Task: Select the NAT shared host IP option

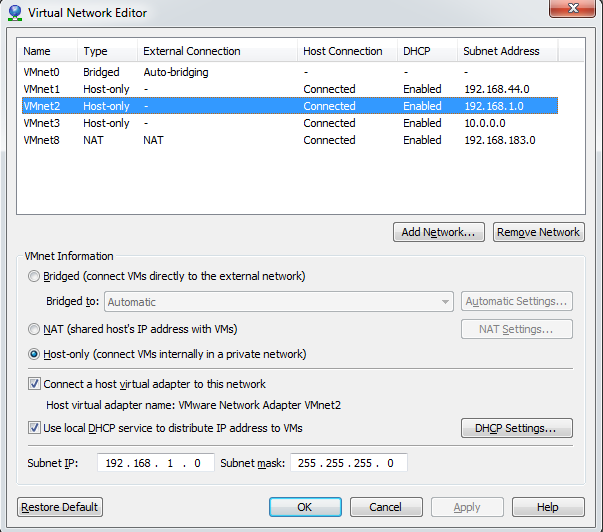Action: tap(34, 329)
